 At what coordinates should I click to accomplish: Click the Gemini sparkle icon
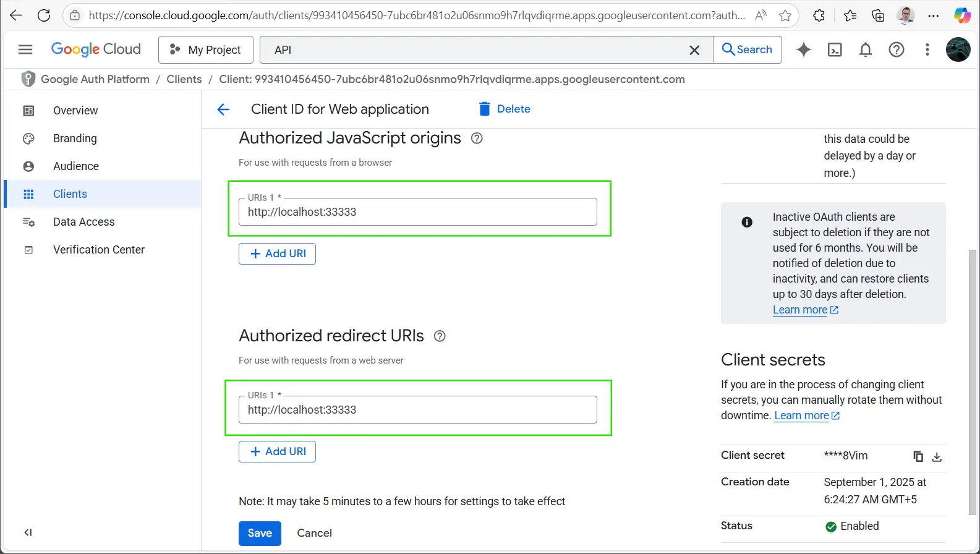pyautogui.click(x=803, y=49)
